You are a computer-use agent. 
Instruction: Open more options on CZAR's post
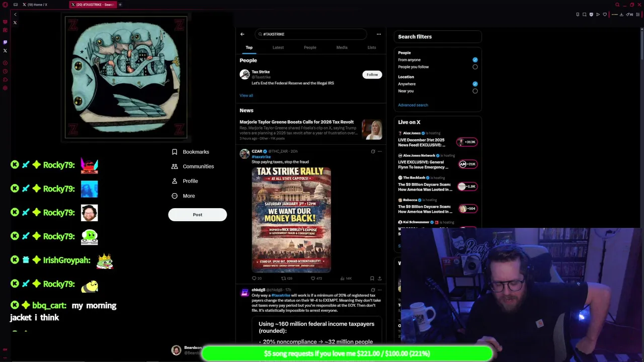point(380,151)
